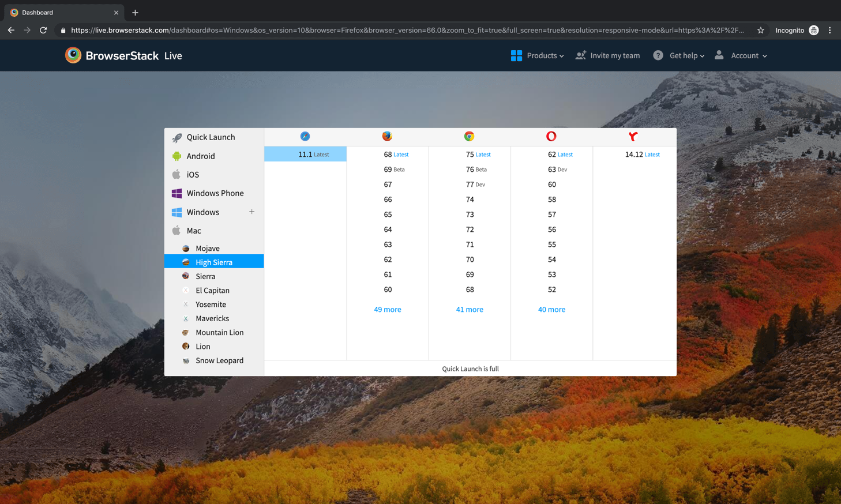Choose El Capitan OS version

[214, 291]
